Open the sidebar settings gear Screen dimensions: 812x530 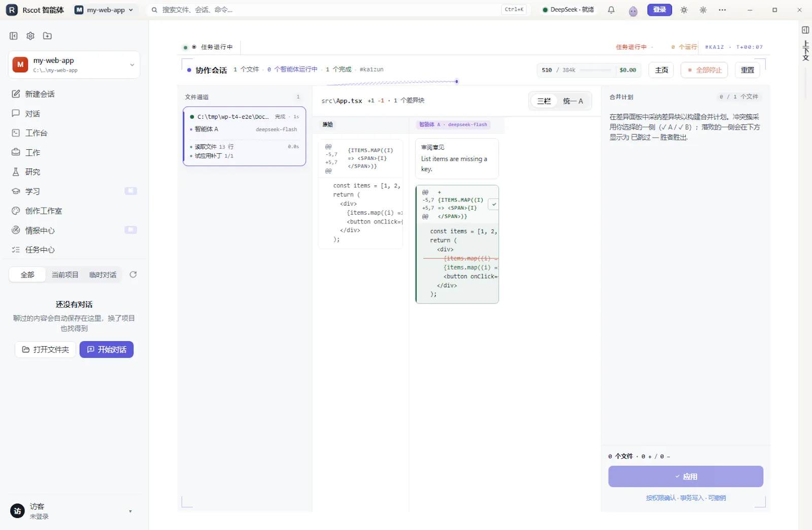coord(30,36)
